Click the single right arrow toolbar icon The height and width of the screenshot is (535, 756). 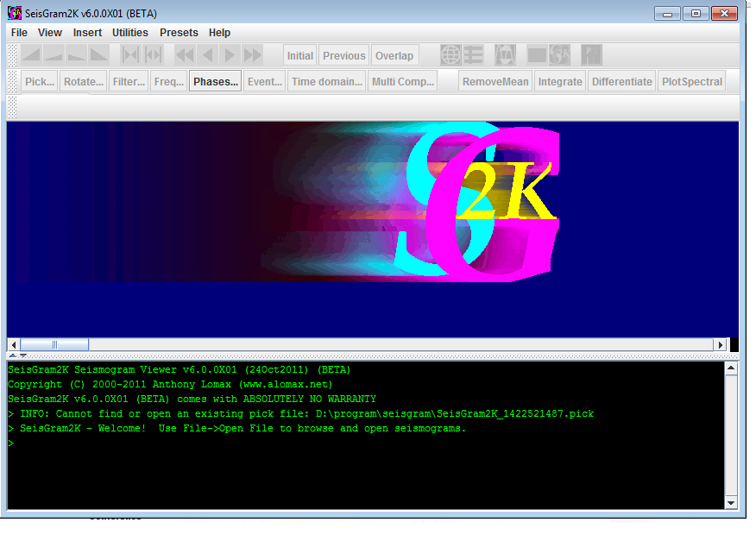click(230, 55)
